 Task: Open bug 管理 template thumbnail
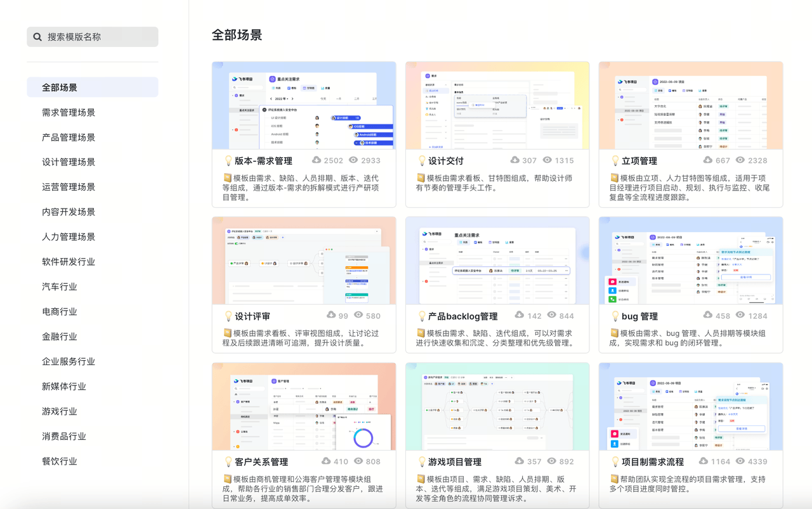[691, 261]
